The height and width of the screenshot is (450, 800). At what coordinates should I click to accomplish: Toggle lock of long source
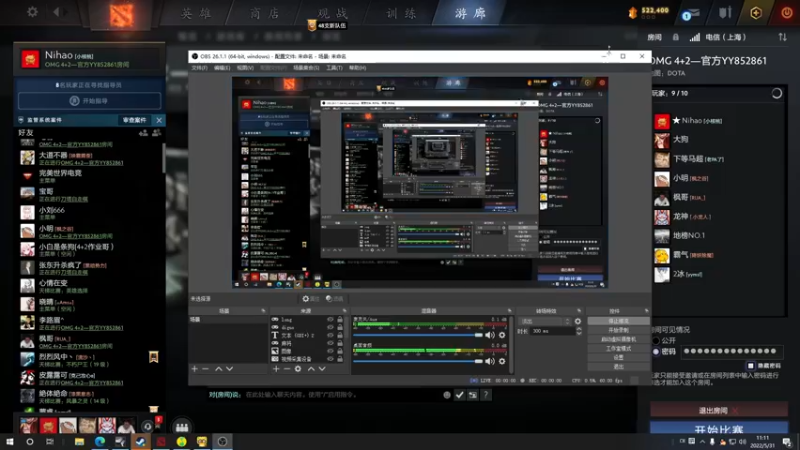point(340,320)
